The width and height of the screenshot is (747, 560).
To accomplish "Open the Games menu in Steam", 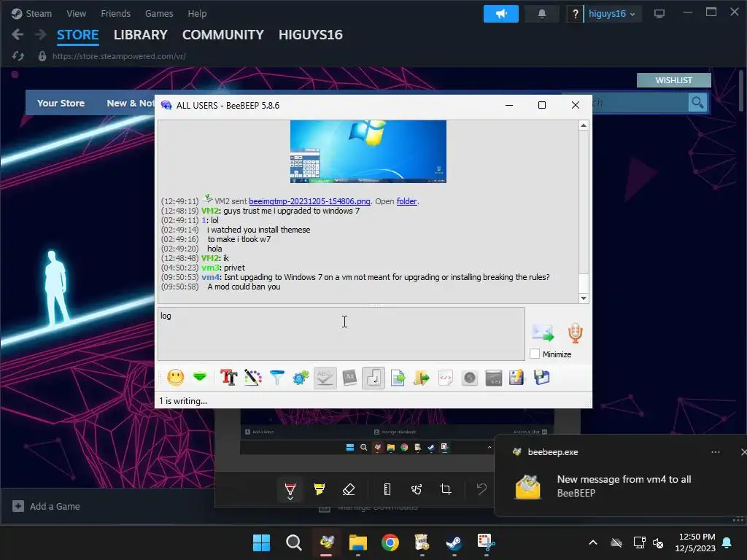I will 159,13.
